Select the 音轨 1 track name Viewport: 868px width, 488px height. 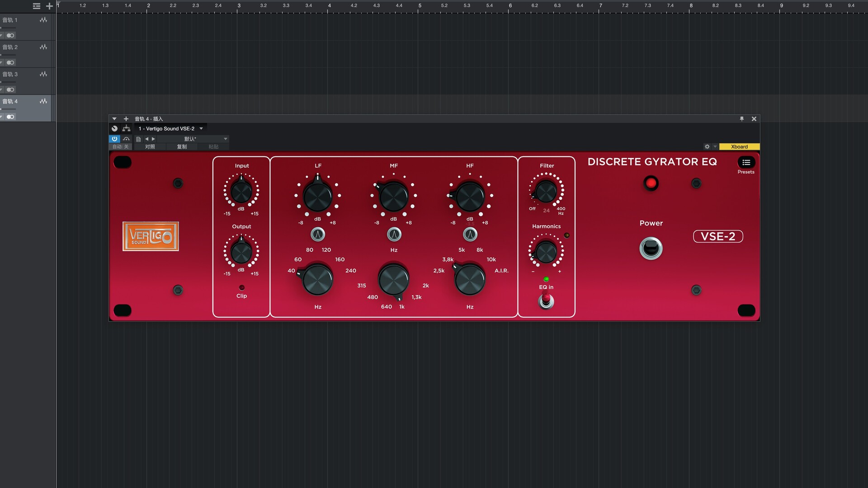(10, 20)
